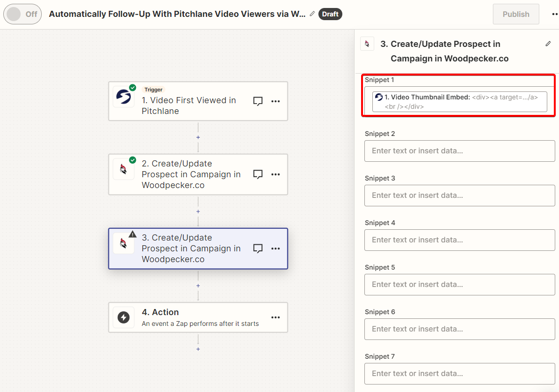
Task: Add step between step 2 and step 3
Action: click(x=198, y=211)
